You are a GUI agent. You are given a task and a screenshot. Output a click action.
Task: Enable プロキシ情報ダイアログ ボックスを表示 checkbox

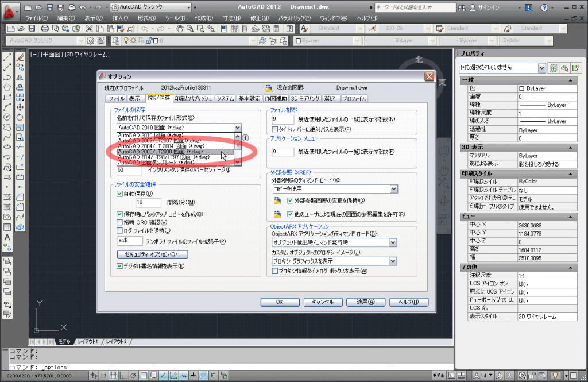tap(275, 271)
